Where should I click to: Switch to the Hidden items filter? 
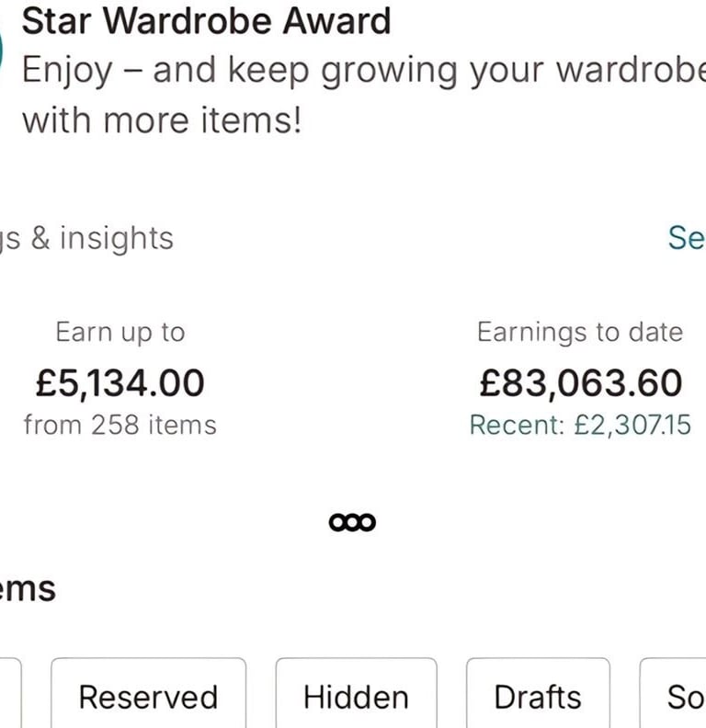point(357,693)
